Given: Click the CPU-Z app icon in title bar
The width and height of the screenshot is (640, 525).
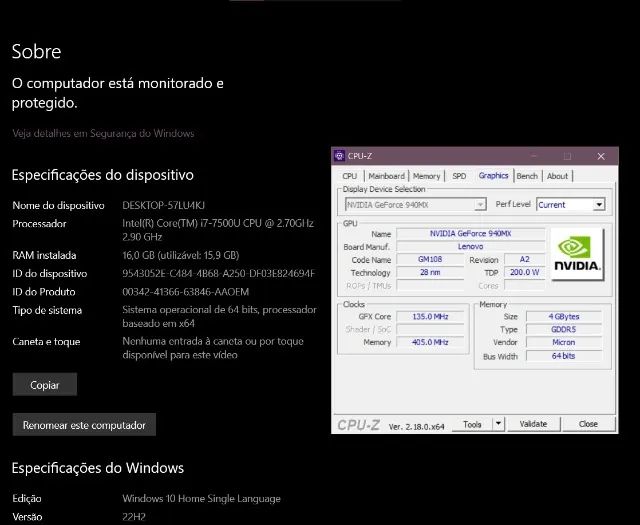Looking at the screenshot, I should [x=340, y=156].
